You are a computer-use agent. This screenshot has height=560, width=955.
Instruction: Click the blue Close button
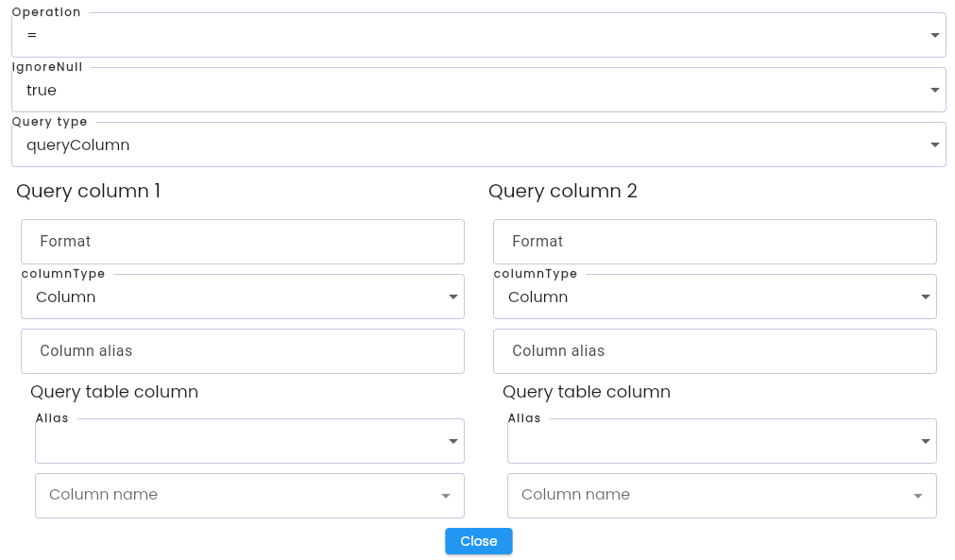[479, 541]
